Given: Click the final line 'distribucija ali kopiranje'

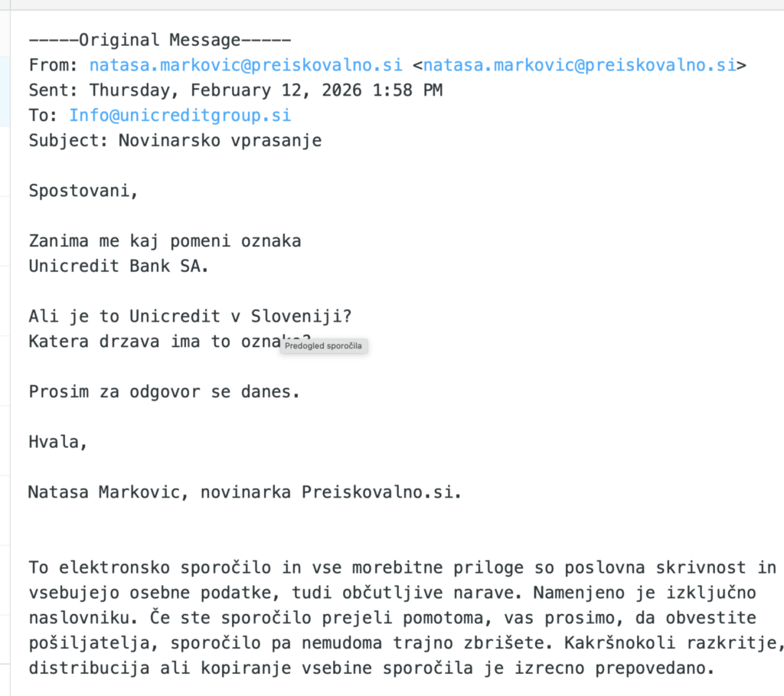Looking at the screenshot, I should (x=371, y=668).
